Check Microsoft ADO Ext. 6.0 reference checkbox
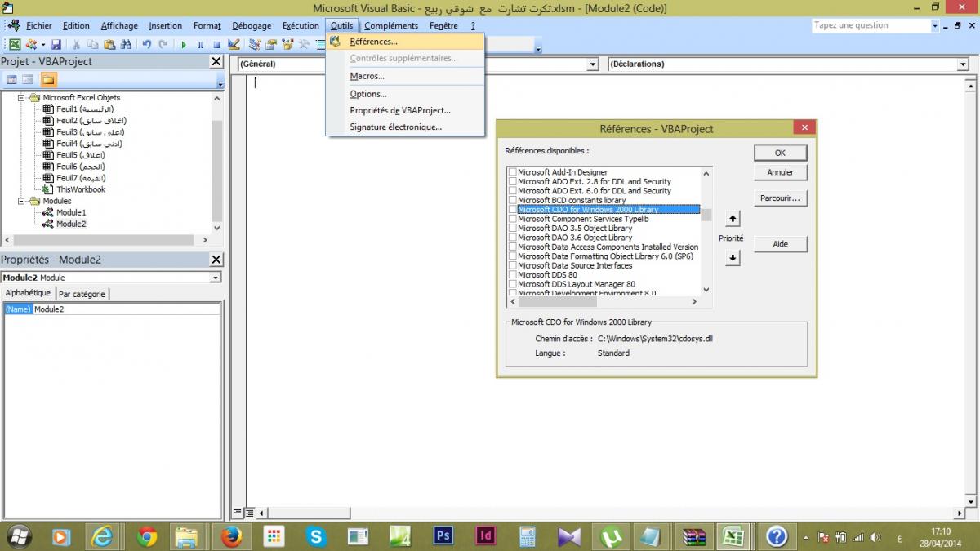 512,191
